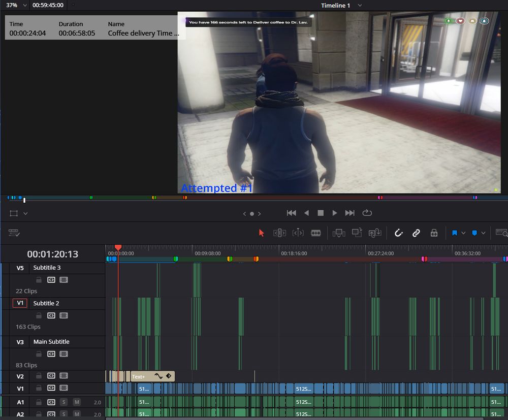Select the Blade Edit tool

(316, 233)
